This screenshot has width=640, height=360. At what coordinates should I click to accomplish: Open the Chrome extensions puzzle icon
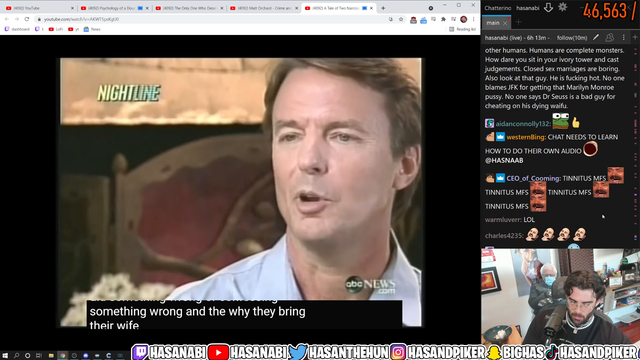pyautogui.click(x=443, y=19)
